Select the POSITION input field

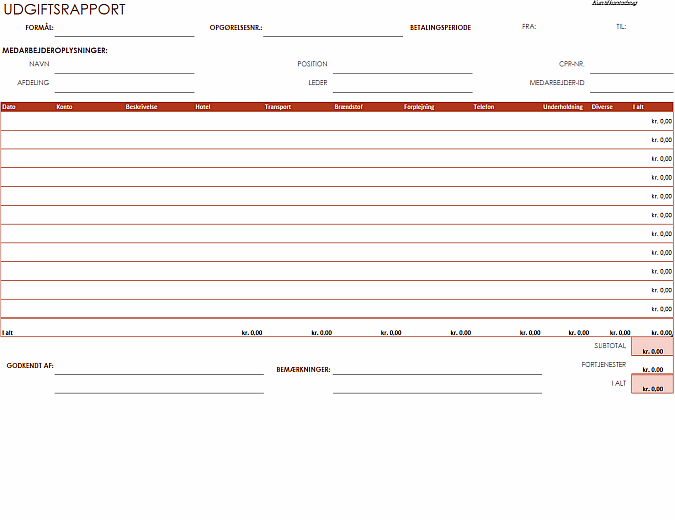(x=402, y=65)
